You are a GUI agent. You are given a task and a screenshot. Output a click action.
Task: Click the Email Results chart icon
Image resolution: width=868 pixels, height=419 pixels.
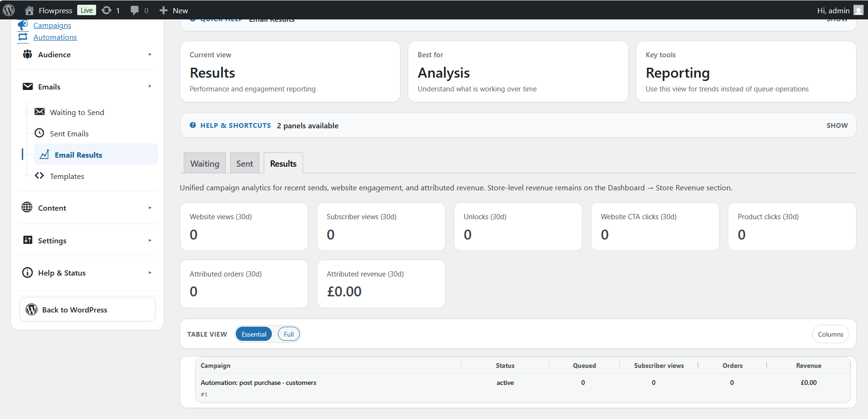pyautogui.click(x=45, y=155)
